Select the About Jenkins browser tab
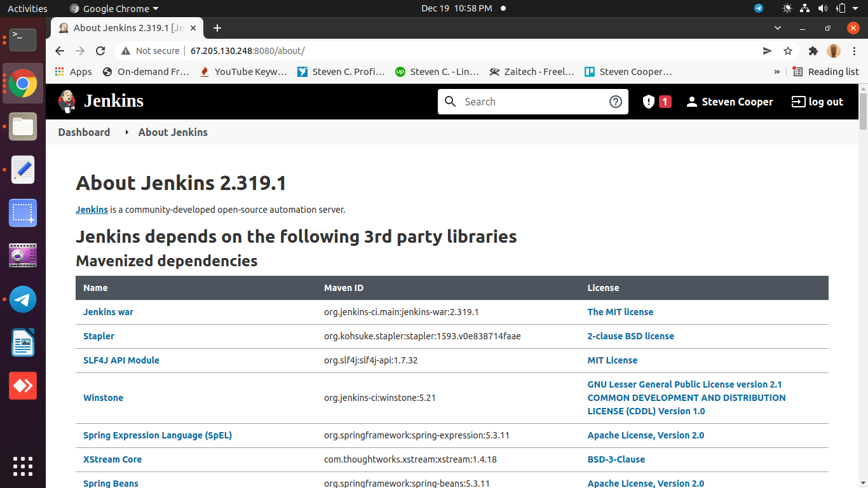This screenshot has width=868, height=488. click(x=126, y=28)
